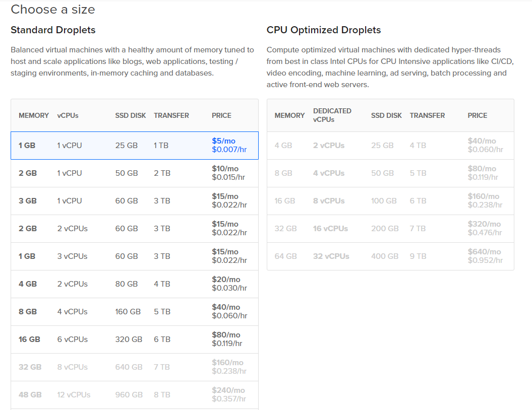The width and height of the screenshot is (532, 410).
Task: Choose the $20/mo 4 GB Standard Droplet
Action: [134, 284]
